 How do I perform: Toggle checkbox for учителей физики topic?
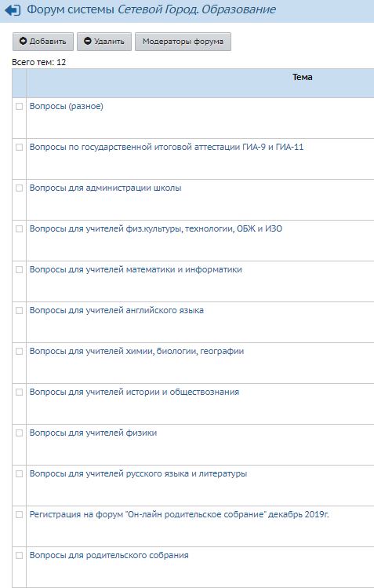click(x=19, y=433)
